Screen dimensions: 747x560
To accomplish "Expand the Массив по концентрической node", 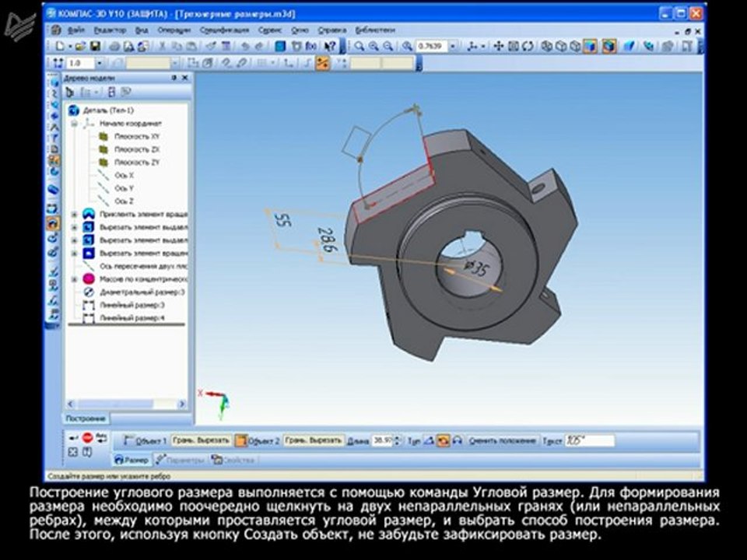I will click(x=75, y=279).
